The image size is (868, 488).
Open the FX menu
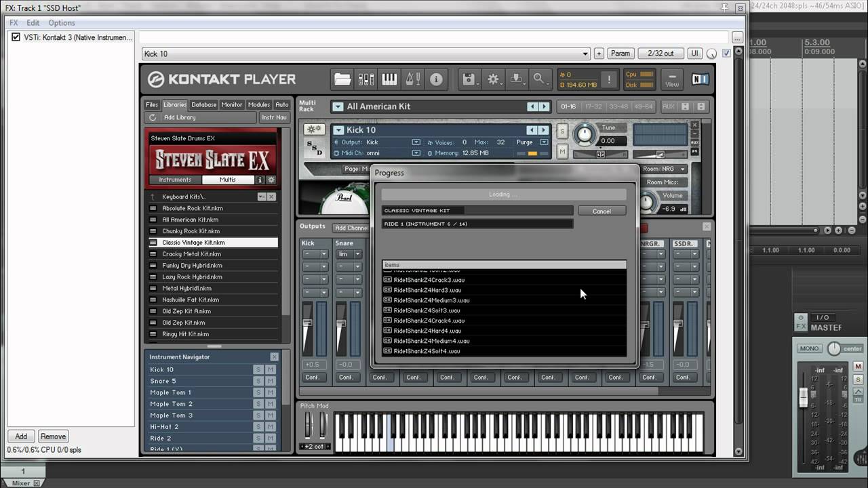[14, 23]
